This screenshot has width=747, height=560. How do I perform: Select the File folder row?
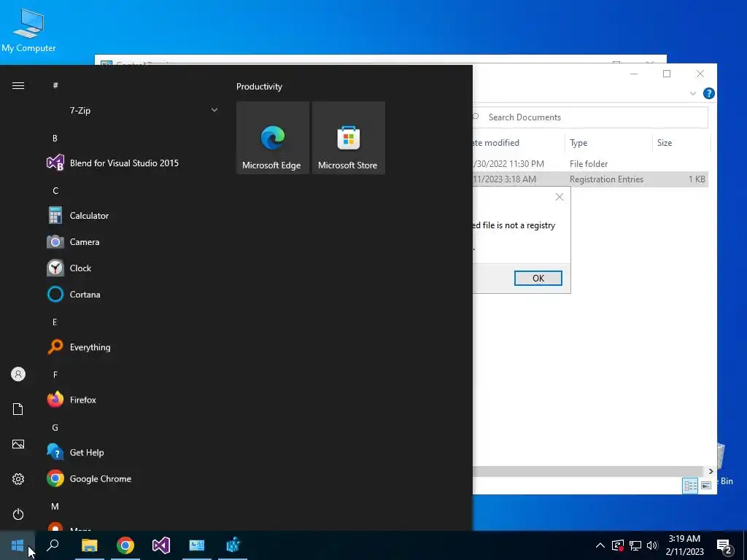pos(589,164)
